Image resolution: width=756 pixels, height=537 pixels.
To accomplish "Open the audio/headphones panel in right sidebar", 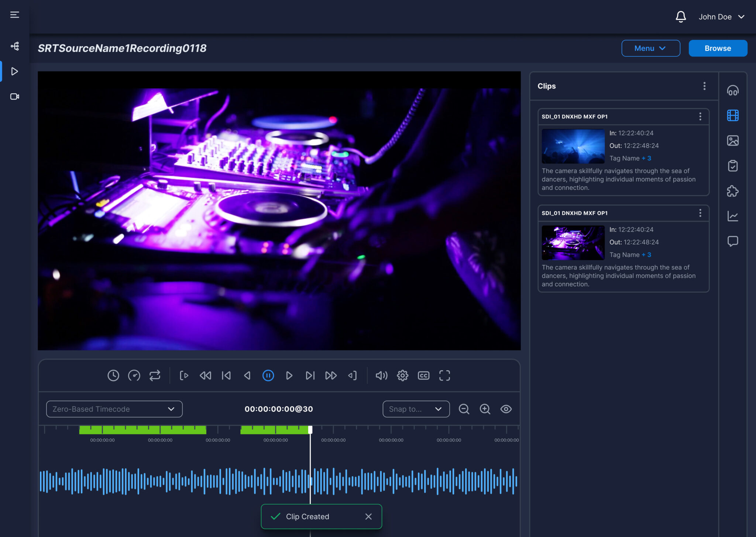I will [733, 90].
